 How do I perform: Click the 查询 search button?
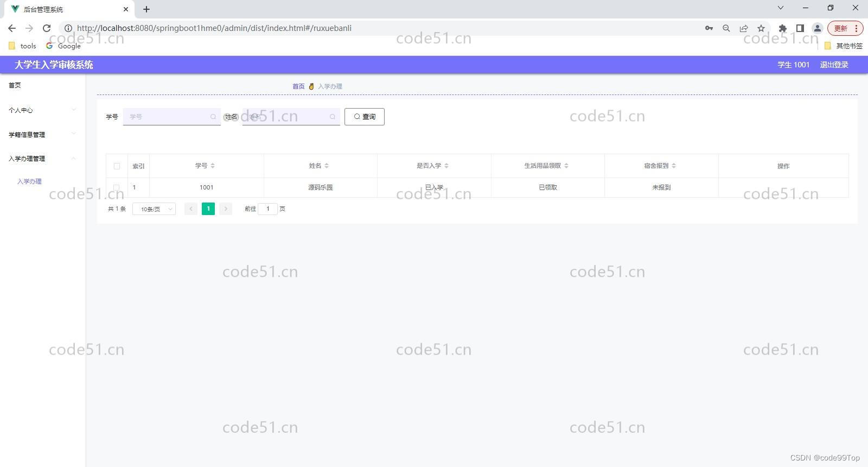pos(365,117)
